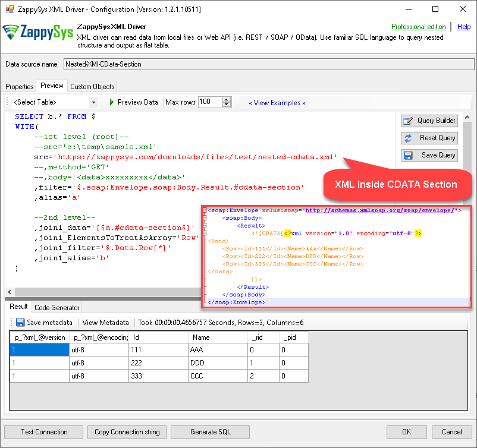Save the query using the disk icon

pyautogui.click(x=429, y=155)
